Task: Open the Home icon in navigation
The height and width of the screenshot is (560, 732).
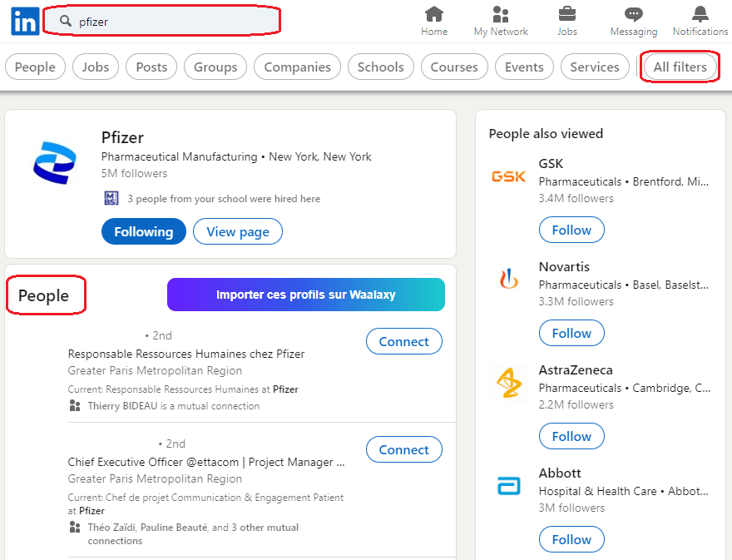Action: 433,14
